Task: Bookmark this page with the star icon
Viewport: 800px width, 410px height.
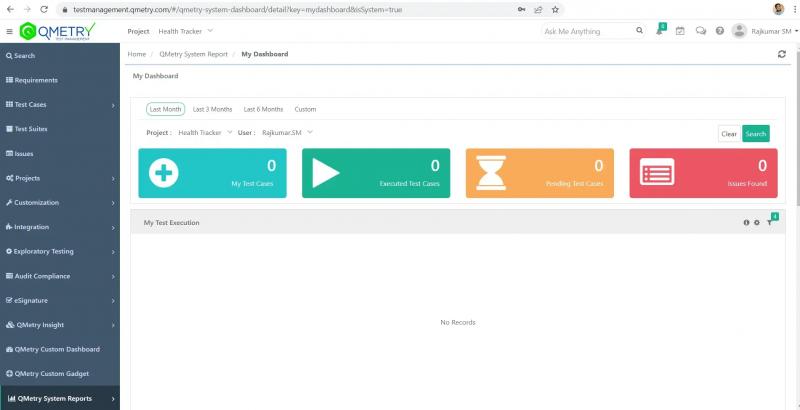Action: tap(555, 9)
